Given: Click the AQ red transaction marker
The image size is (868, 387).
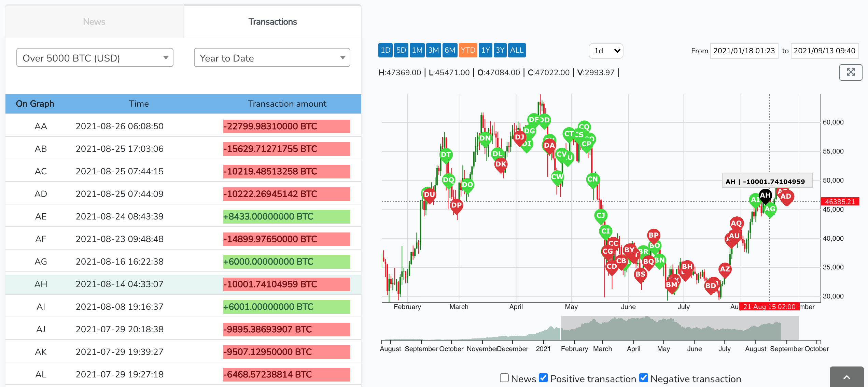Looking at the screenshot, I should pyautogui.click(x=736, y=223).
